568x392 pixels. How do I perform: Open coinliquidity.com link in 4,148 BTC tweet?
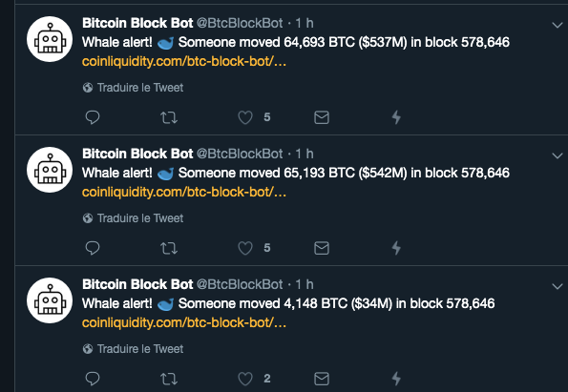(x=184, y=323)
